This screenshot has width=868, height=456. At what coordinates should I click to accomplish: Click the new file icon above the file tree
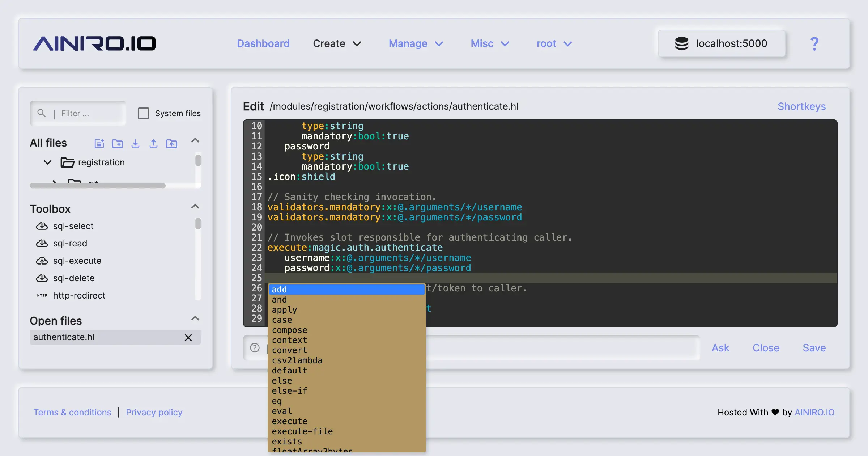click(x=99, y=143)
